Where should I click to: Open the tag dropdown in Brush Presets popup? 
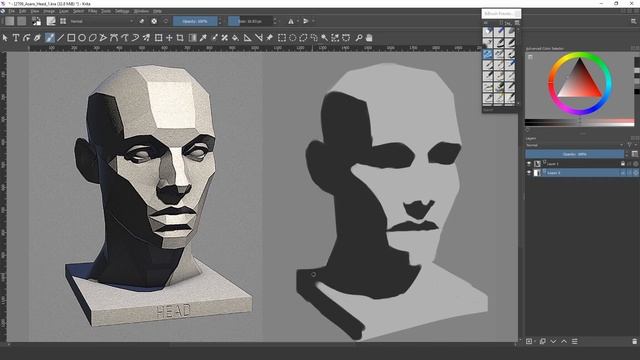point(491,23)
